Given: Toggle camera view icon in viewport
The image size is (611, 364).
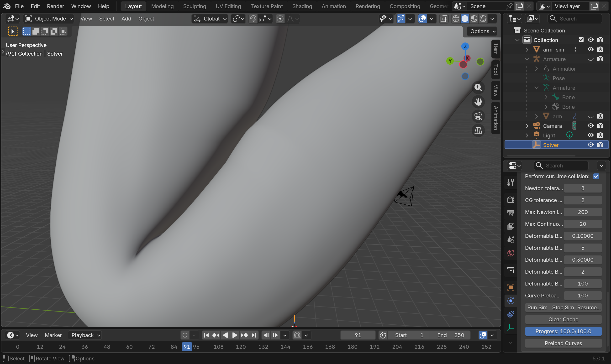Looking at the screenshot, I should [478, 116].
